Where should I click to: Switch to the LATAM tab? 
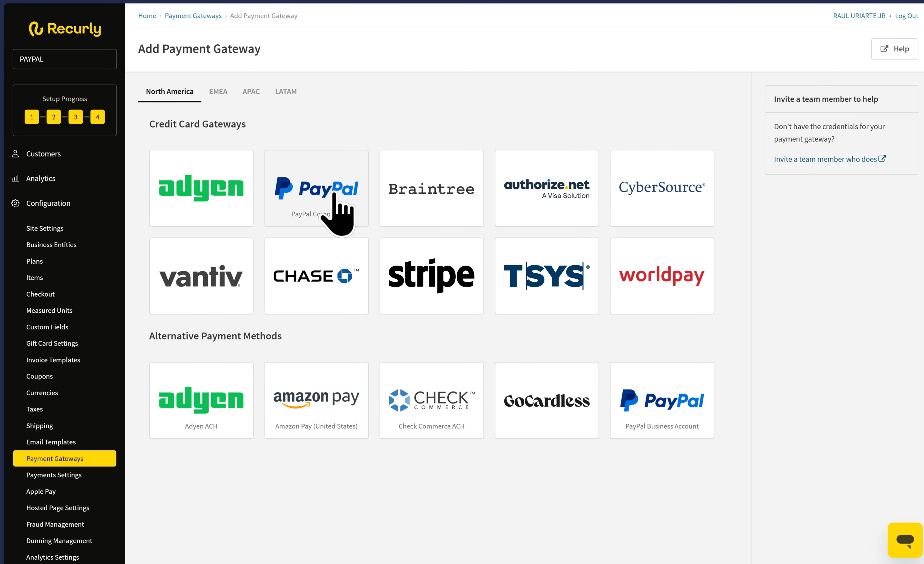point(285,91)
